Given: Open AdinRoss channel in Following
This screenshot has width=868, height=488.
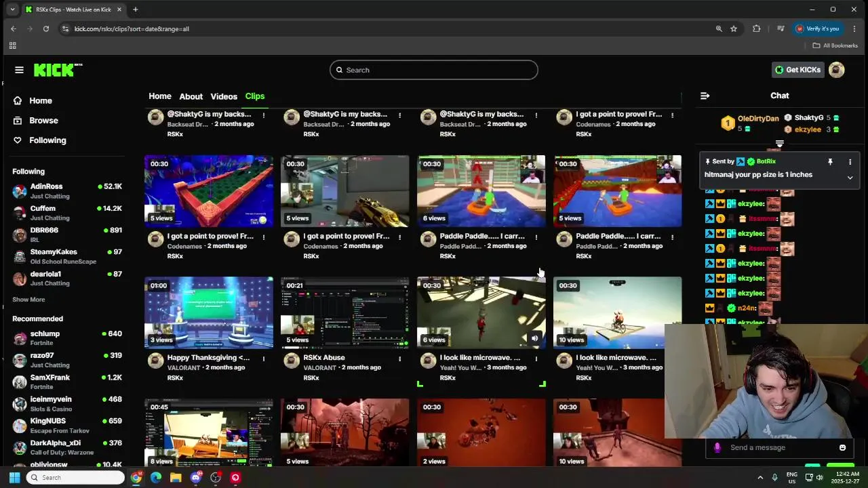Looking at the screenshot, I should tap(67, 190).
